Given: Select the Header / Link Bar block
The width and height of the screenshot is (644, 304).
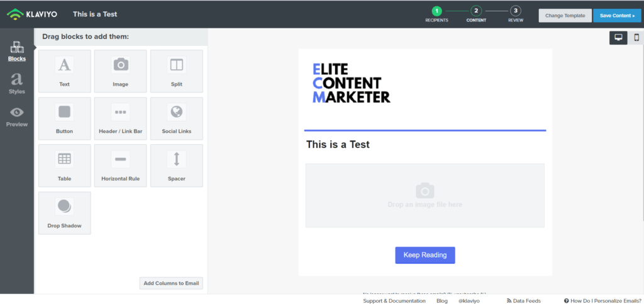Looking at the screenshot, I should click(120, 119).
